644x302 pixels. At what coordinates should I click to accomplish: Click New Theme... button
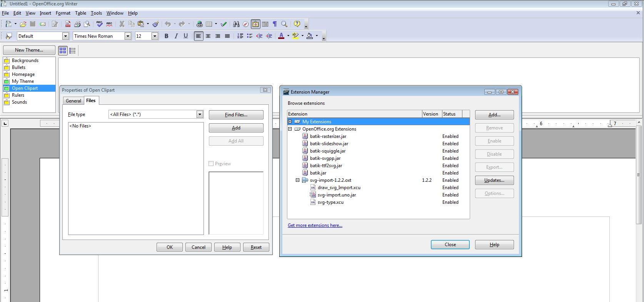(x=29, y=50)
